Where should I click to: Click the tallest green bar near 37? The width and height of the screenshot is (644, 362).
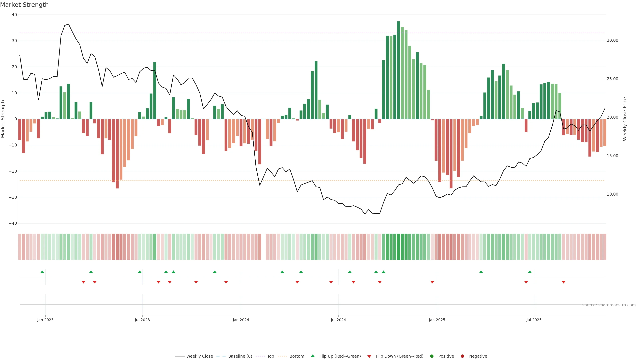tap(398, 70)
